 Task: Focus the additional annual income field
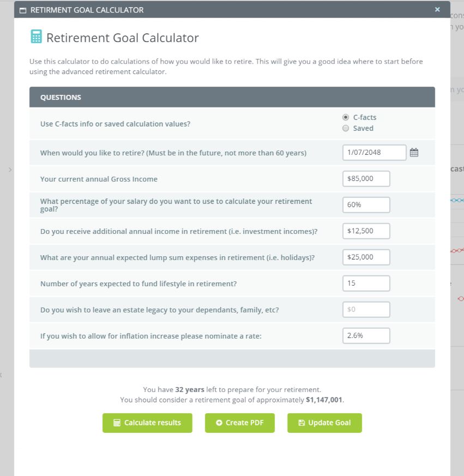pos(366,231)
